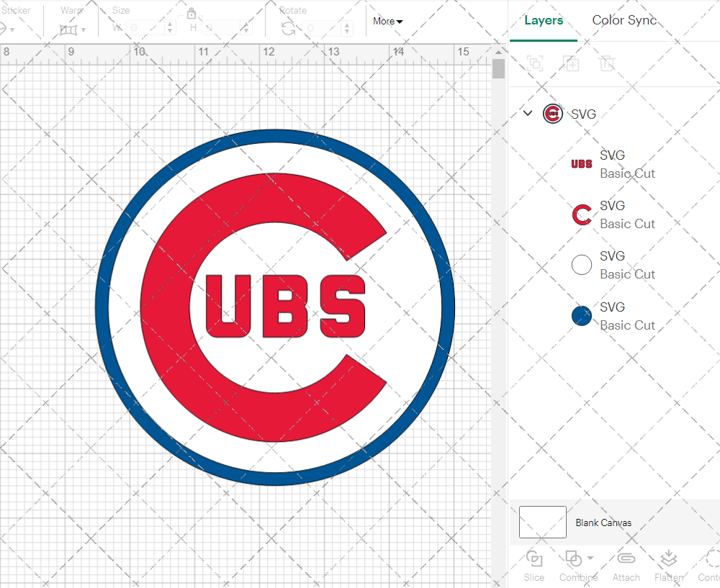
Task: Click the Delete layer trash icon
Action: click(x=606, y=63)
